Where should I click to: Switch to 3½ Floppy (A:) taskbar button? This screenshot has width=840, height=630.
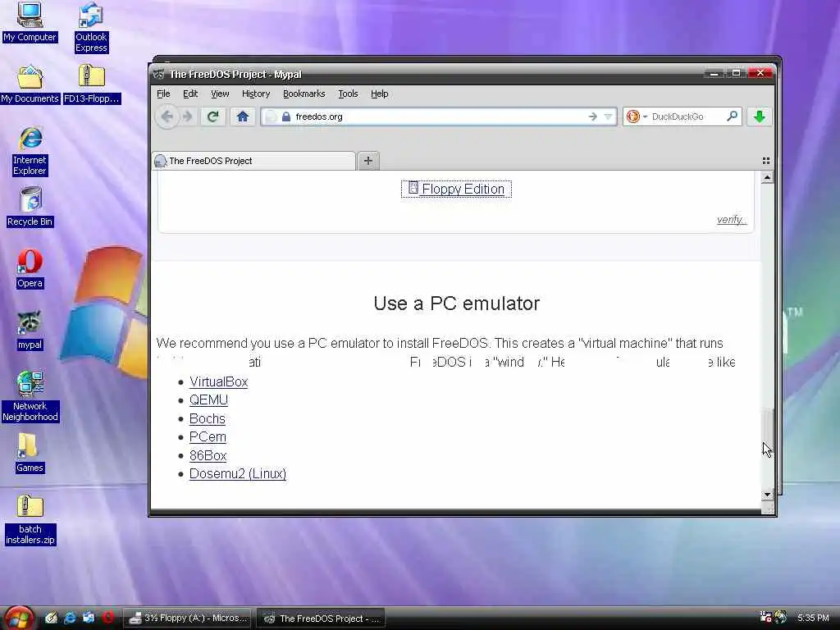click(188, 619)
